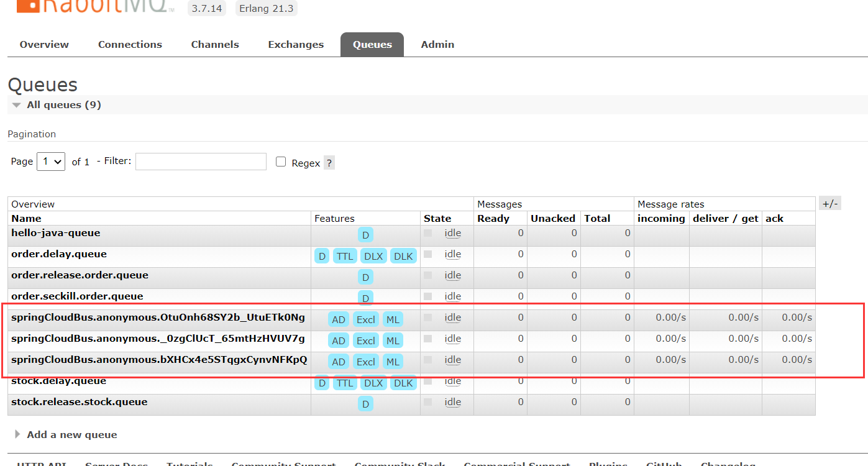Click the Pagination label
The height and width of the screenshot is (466, 868).
point(32,134)
